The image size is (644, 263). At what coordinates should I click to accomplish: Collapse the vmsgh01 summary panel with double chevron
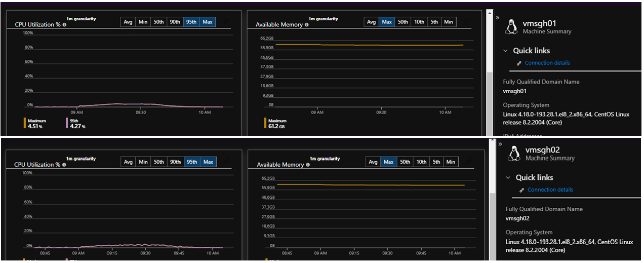pyautogui.click(x=497, y=18)
